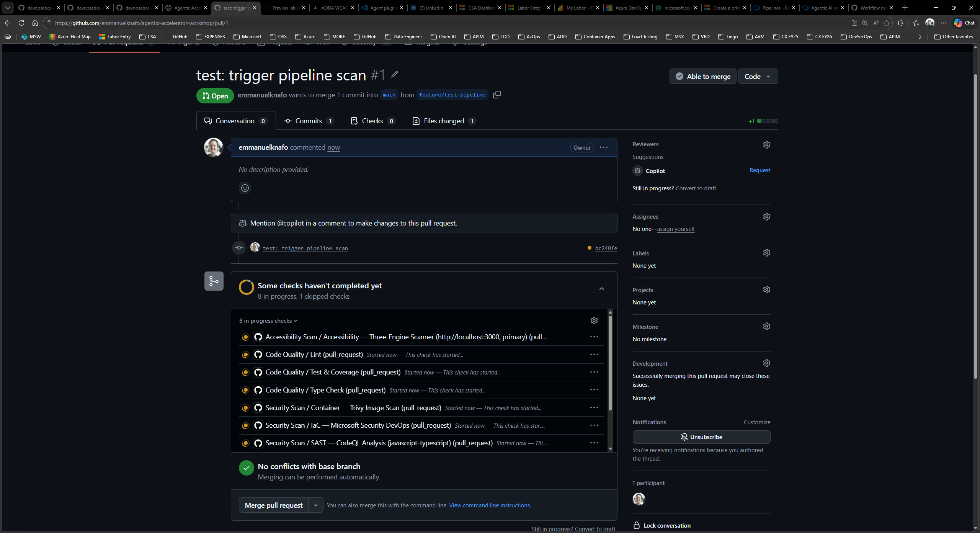Switch to the Commits tab
The image size is (980, 533).
[309, 121]
